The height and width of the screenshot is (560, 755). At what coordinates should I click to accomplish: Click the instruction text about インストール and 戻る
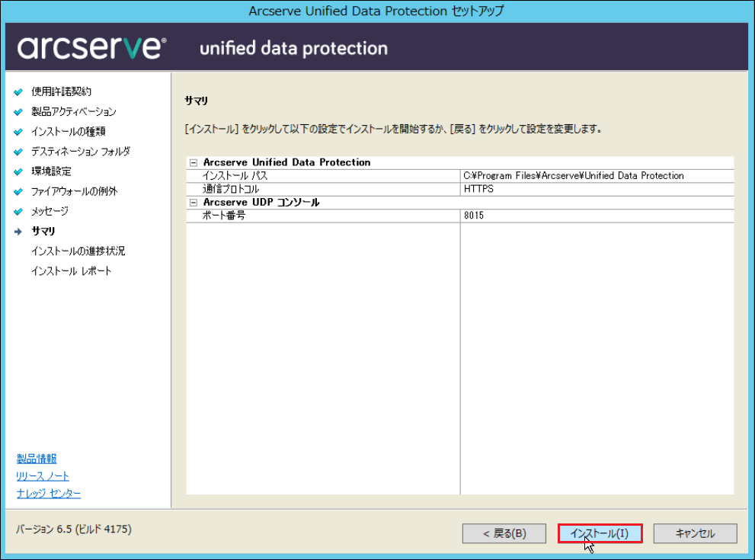pos(393,129)
